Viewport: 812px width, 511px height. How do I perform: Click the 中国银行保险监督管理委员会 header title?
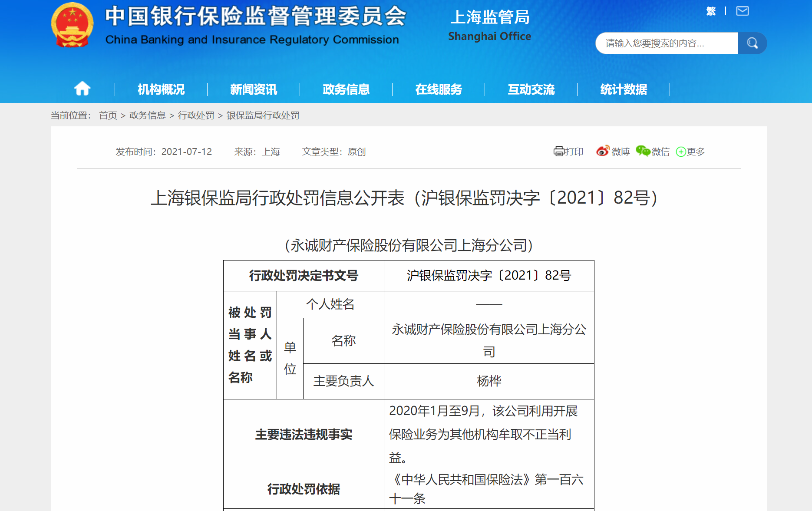pos(256,16)
